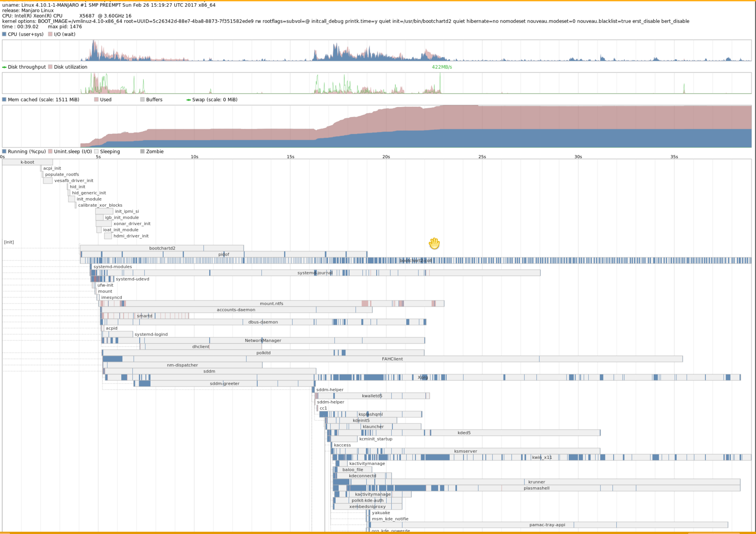Select the sddm process bar
Image resolution: width=756 pixels, height=534 pixels.
[x=210, y=371]
